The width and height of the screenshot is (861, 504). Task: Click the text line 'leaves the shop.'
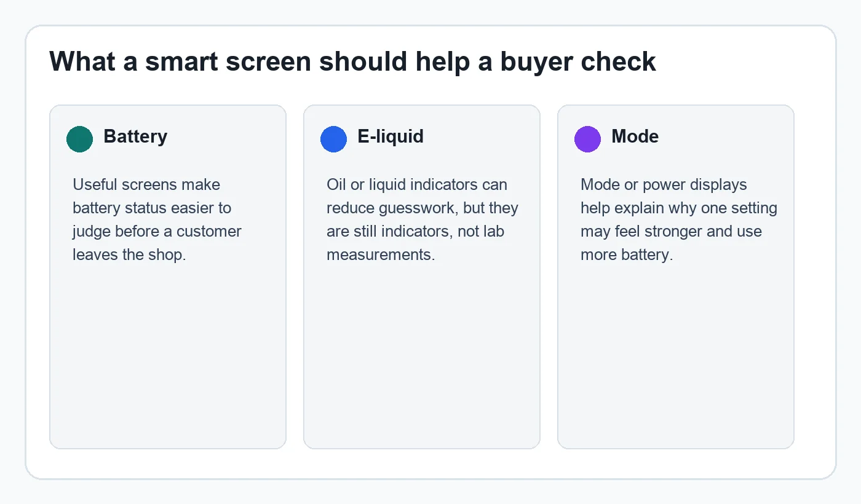pyautogui.click(x=129, y=254)
